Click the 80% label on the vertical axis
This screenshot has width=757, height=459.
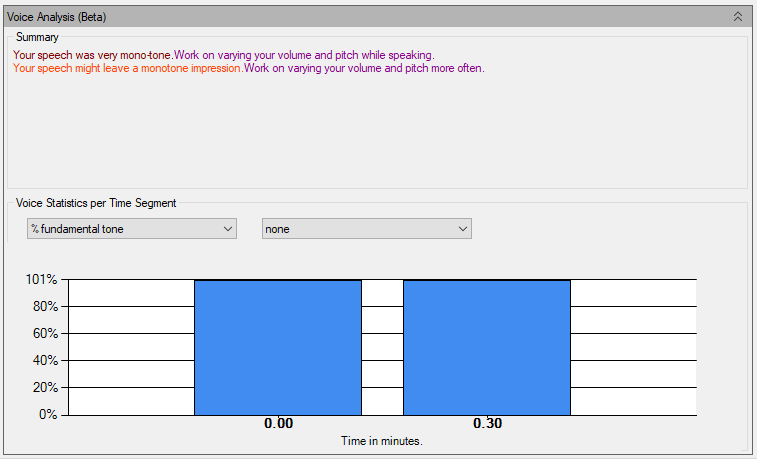(x=43, y=307)
